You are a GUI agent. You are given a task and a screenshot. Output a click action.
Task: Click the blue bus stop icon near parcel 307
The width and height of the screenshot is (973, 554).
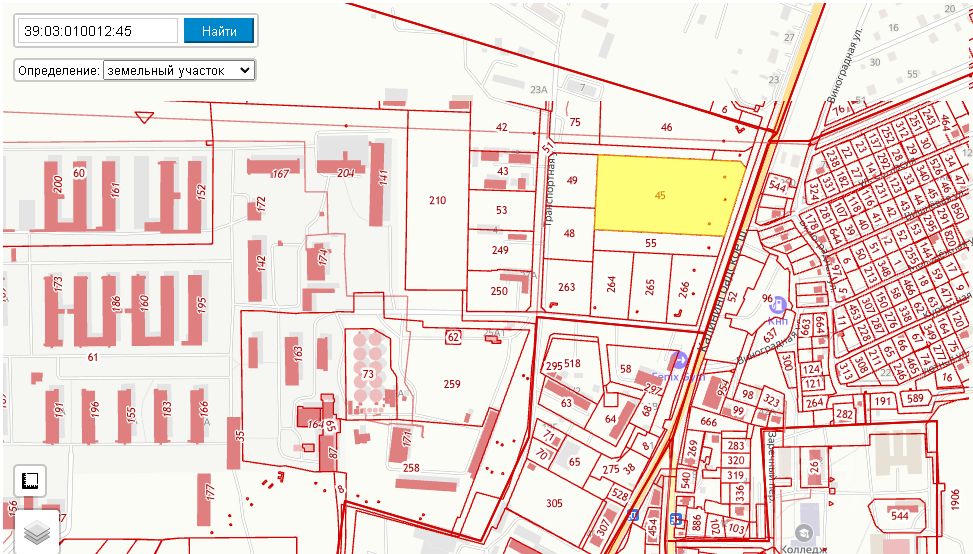point(632,514)
